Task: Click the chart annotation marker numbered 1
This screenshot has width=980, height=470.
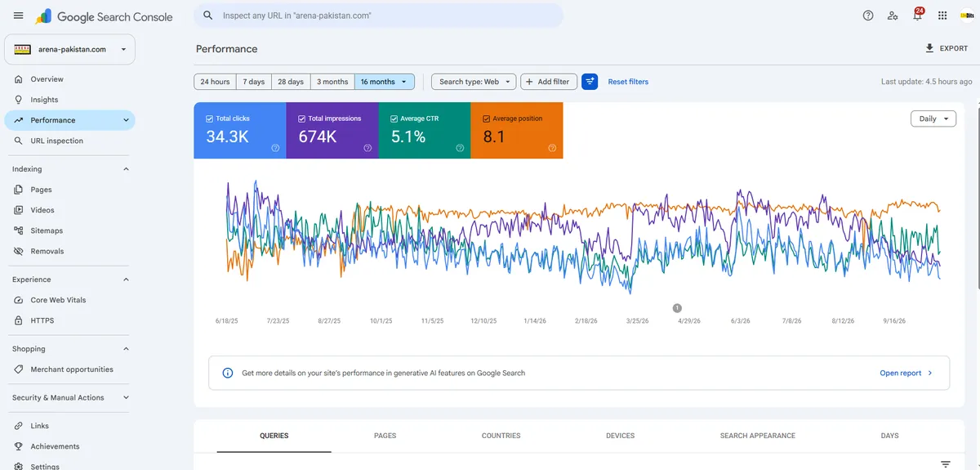Action: pos(677,307)
